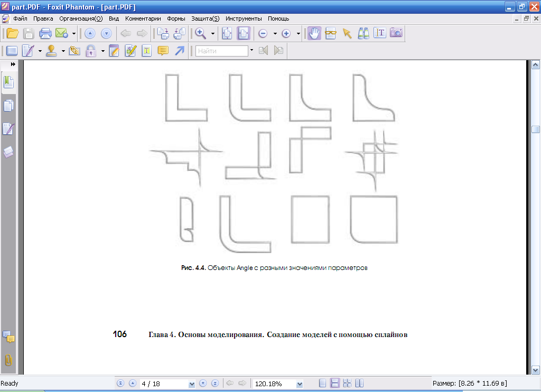Select the Zoom In magnifier tool
The image size is (541, 392).
(200, 33)
